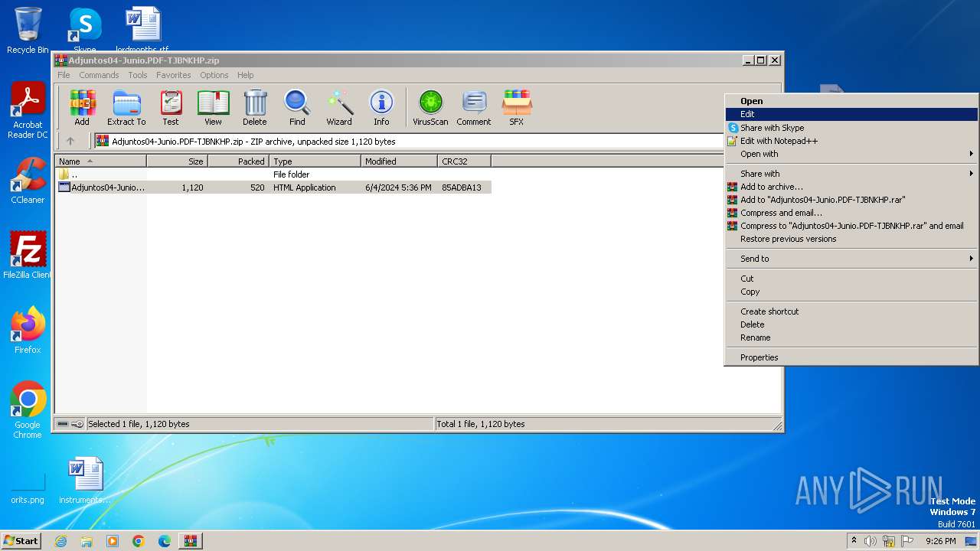Start VirusScan on archive
The width and height of the screenshot is (980, 551).
[430, 108]
